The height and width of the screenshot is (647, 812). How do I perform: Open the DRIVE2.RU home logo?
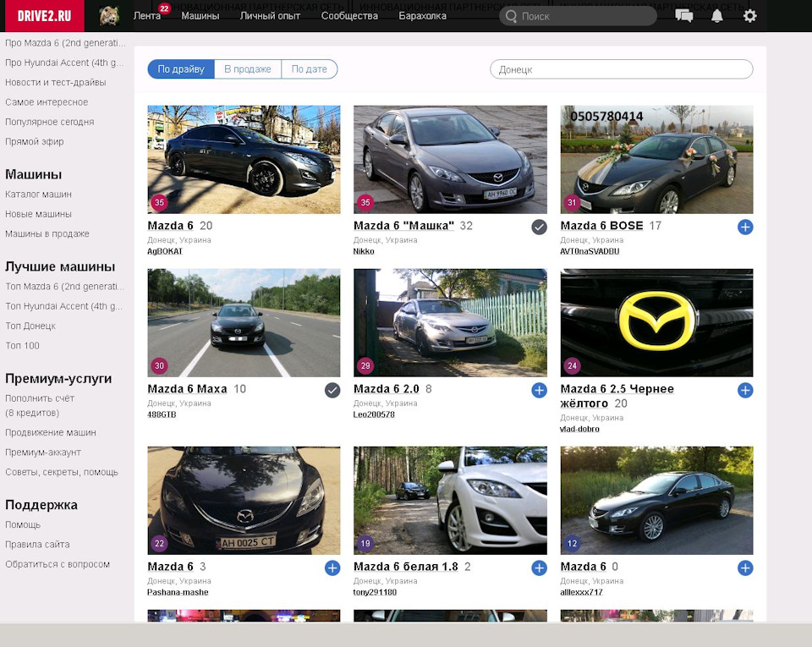[x=45, y=15]
